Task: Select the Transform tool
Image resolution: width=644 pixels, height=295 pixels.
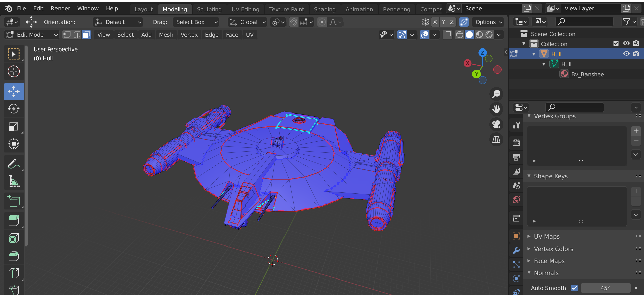Action: click(x=14, y=144)
